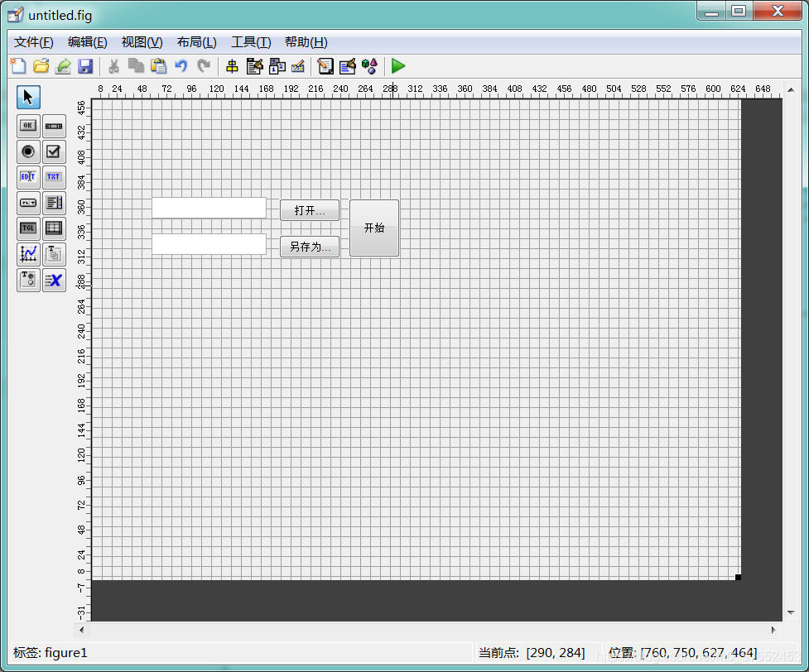Click the Paste clipboard icon
The image size is (809, 672).
pos(158,66)
